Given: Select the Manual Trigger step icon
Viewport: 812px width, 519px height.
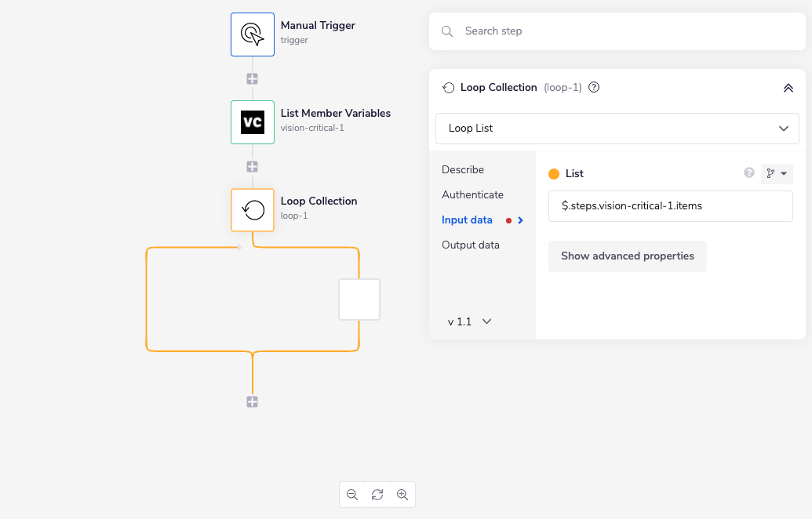Looking at the screenshot, I should click(x=252, y=34).
